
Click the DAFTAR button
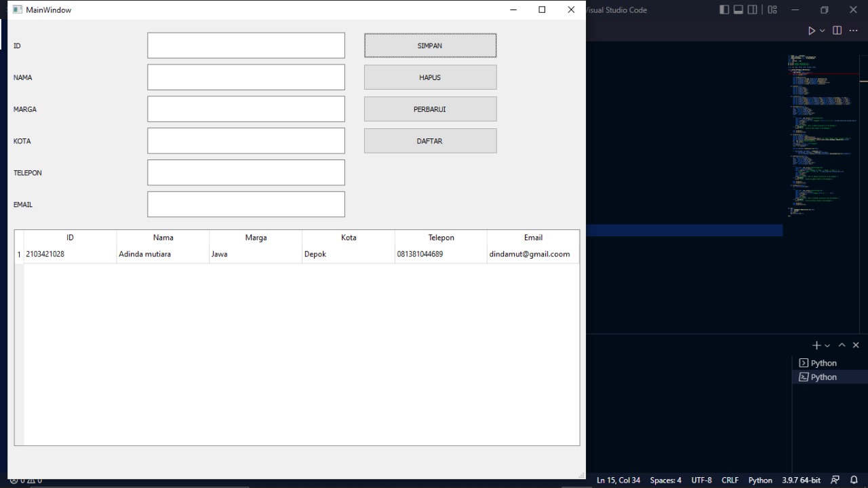point(430,140)
